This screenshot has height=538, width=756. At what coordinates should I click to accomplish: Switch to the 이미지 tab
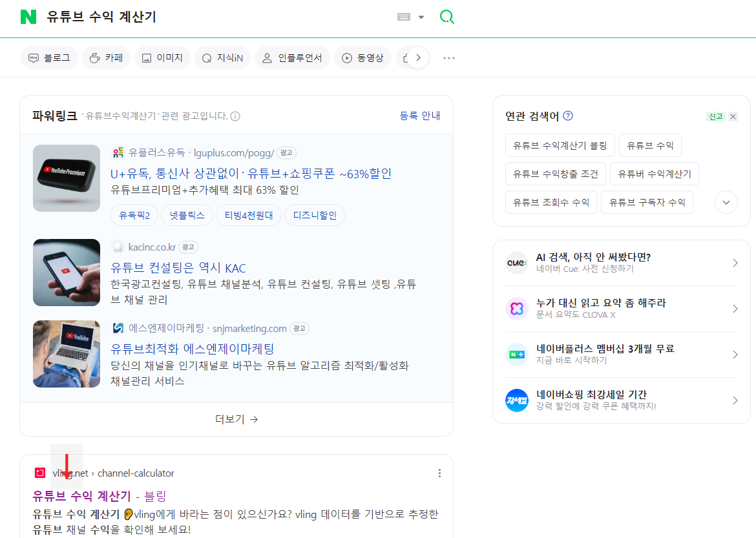pyautogui.click(x=162, y=58)
